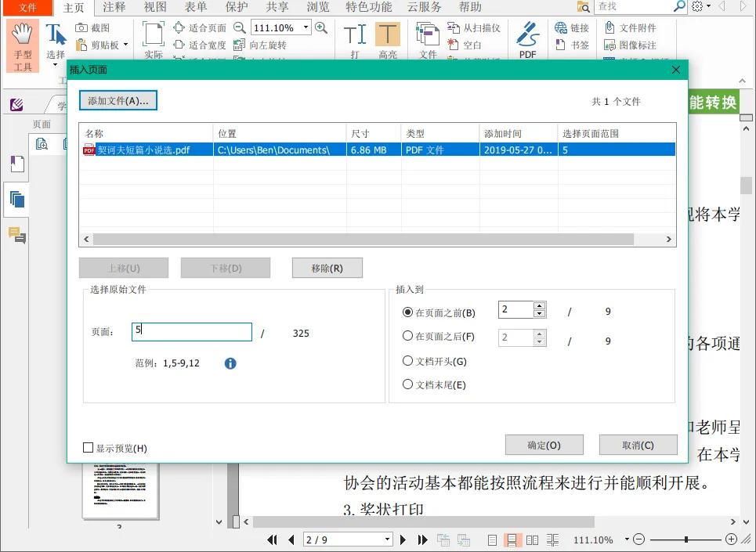Image resolution: width=756 pixels, height=552 pixels.
Task: Switch to the 保护 tab
Action: [237, 7]
